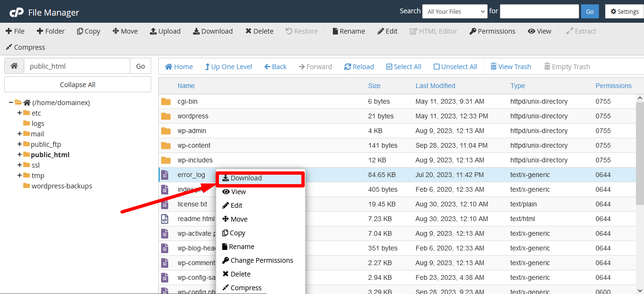Screen dimensions: 644x294
Task: Collapse the /home/domainex root node
Action: 11,103
